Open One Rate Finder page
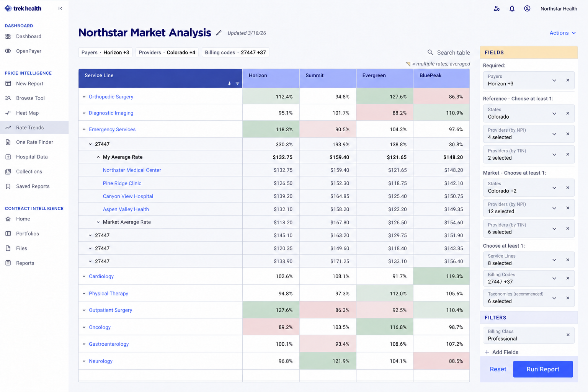588x392 pixels. coord(34,142)
